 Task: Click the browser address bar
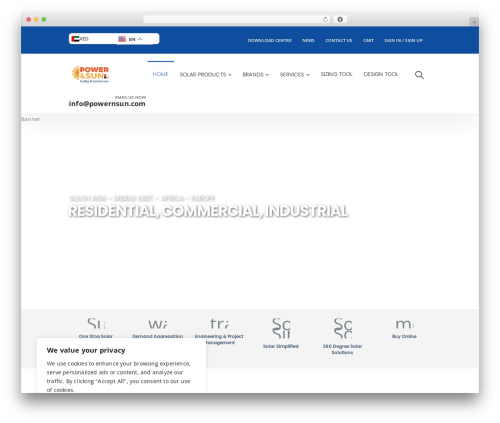(x=237, y=19)
